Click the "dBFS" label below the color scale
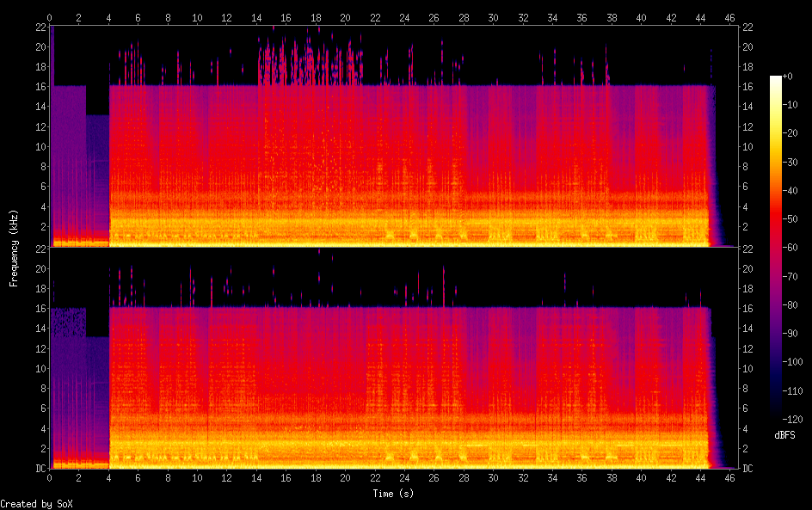Image resolution: width=812 pixels, height=510 pixels. (x=784, y=436)
